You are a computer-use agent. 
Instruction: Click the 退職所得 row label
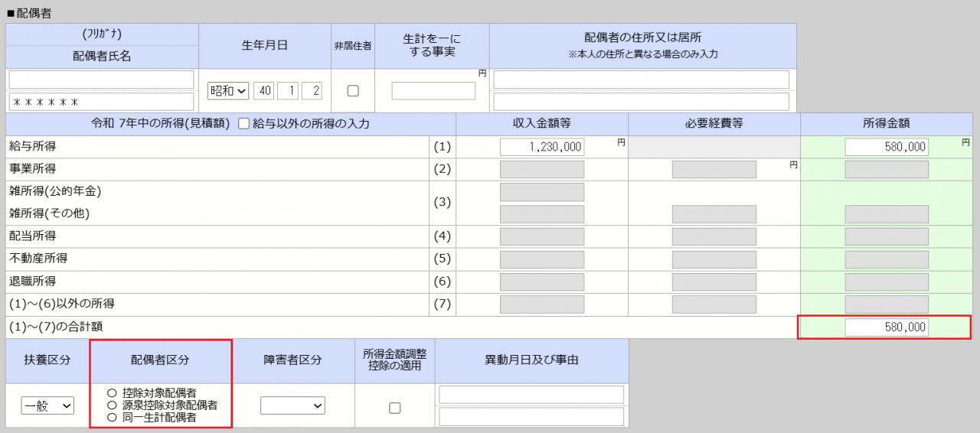[32, 281]
